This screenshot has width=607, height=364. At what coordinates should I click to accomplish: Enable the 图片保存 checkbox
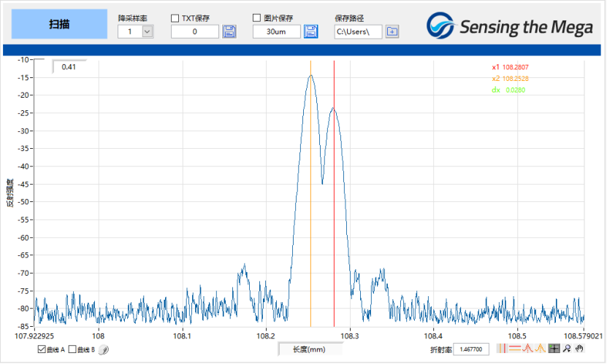pyautogui.click(x=257, y=18)
